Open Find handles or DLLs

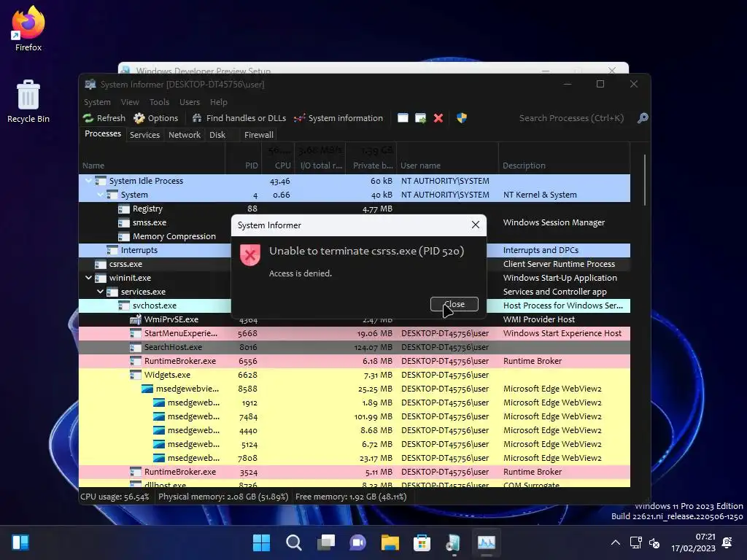coord(239,118)
